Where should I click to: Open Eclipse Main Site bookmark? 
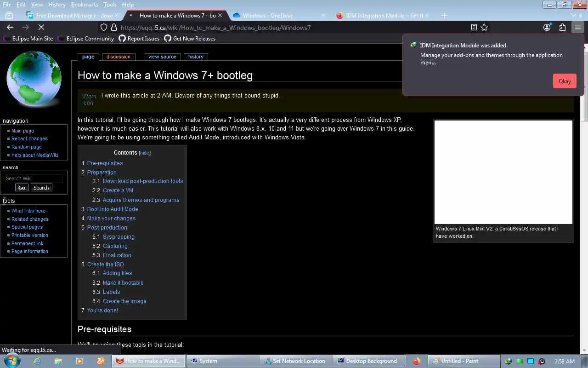coord(28,39)
